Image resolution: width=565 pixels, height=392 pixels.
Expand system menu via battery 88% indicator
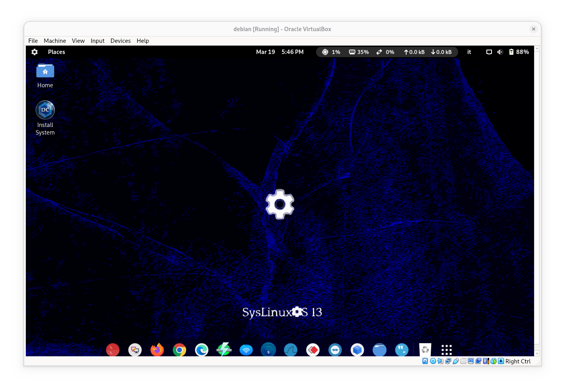pyautogui.click(x=519, y=52)
